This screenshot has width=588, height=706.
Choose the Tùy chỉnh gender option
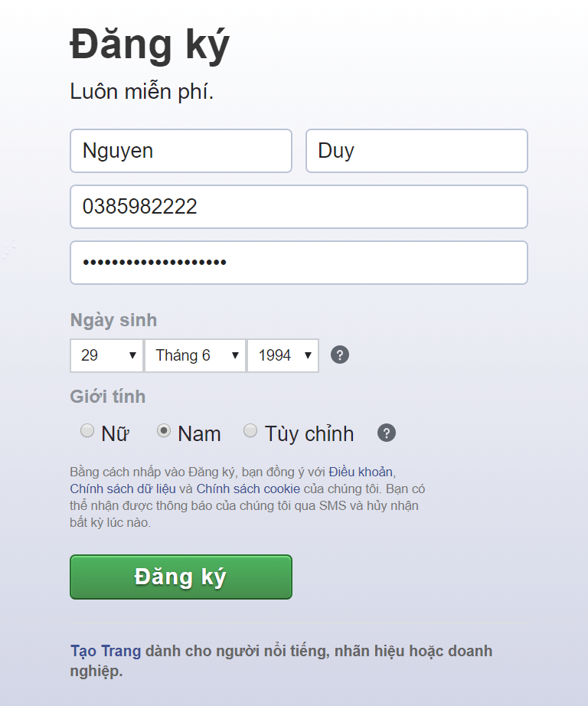pos(250,430)
